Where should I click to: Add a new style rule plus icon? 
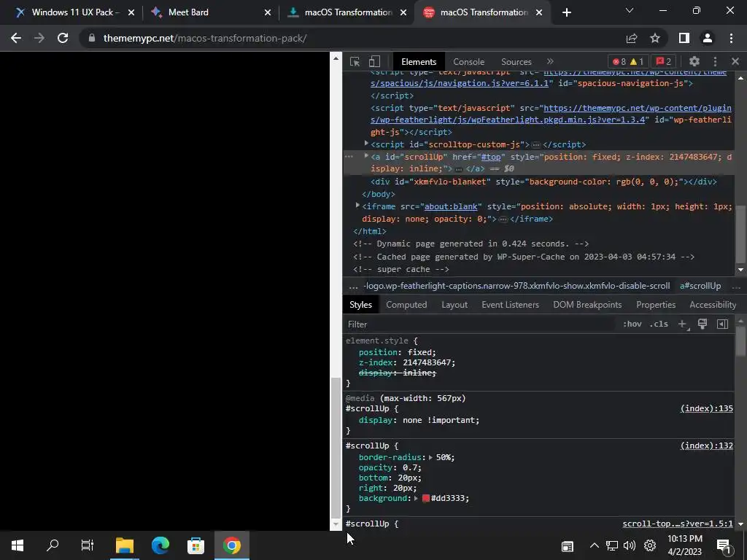pyautogui.click(x=682, y=324)
